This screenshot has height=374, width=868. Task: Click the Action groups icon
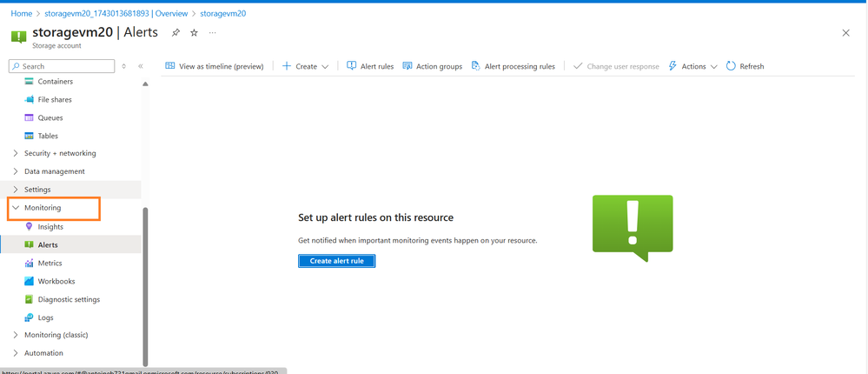(407, 66)
